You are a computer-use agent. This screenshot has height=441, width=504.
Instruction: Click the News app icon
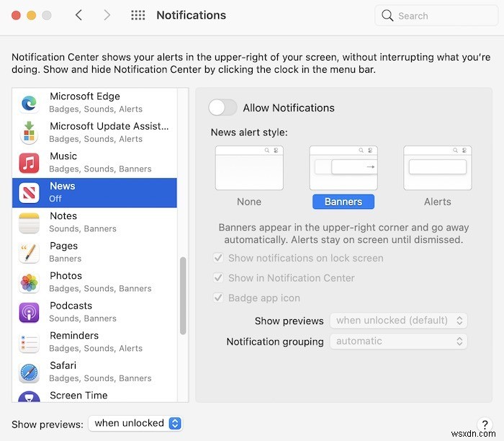(29, 192)
